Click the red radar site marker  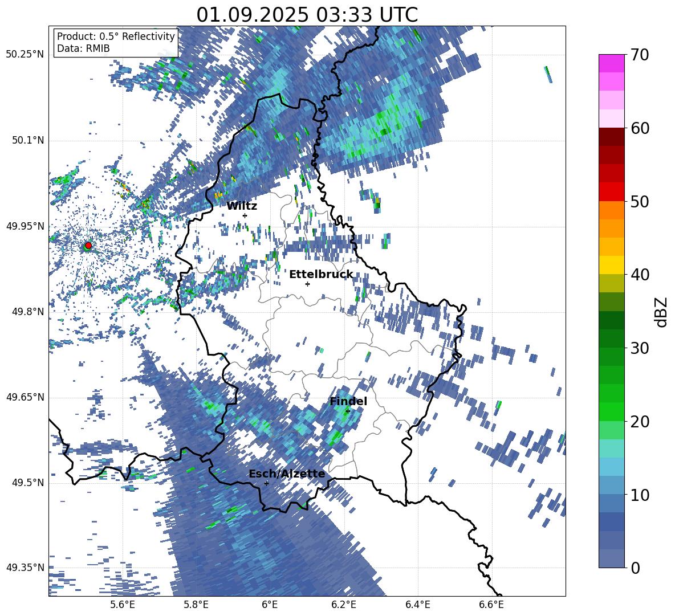pos(88,246)
